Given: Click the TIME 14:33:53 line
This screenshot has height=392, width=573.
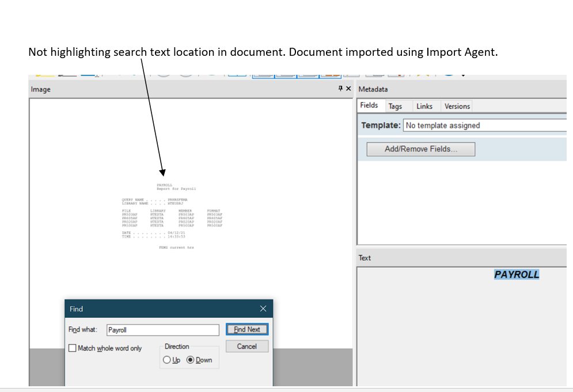Looking at the screenshot, I should pos(154,237).
